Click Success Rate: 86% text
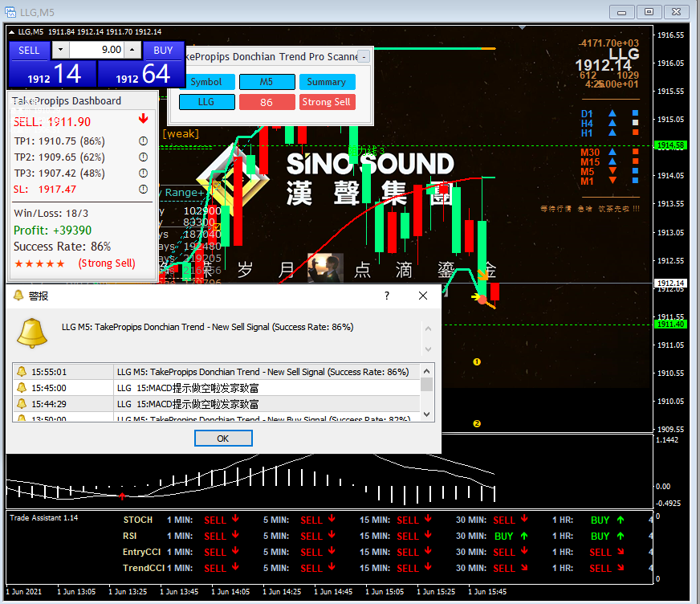700x604 pixels. pyautogui.click(x=62, y=247)
